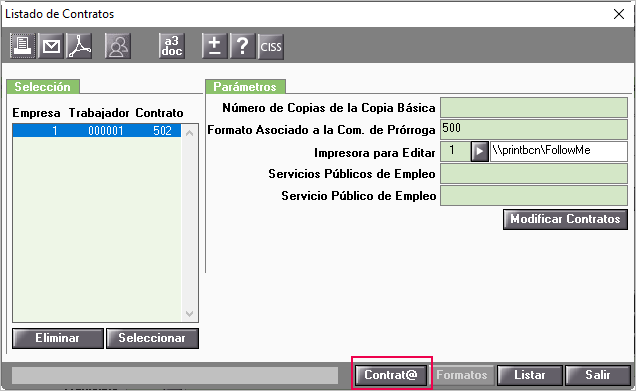Click the Servicio Público de Empleo field
Image resolution: width=636 pixels, height=391 pixels.
click(x=534, y=196)
